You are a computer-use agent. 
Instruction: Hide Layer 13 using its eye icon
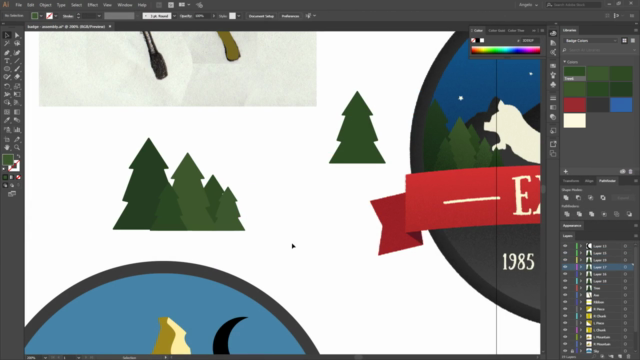coord(565,246)
